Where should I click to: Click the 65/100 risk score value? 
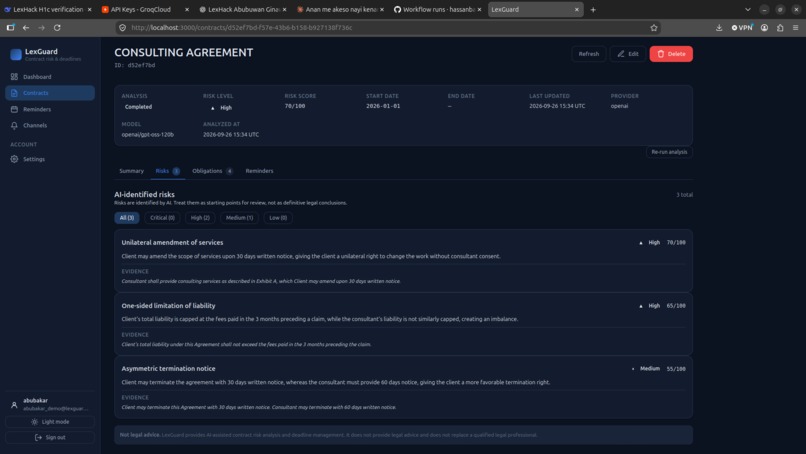click(x=676, y=306)
